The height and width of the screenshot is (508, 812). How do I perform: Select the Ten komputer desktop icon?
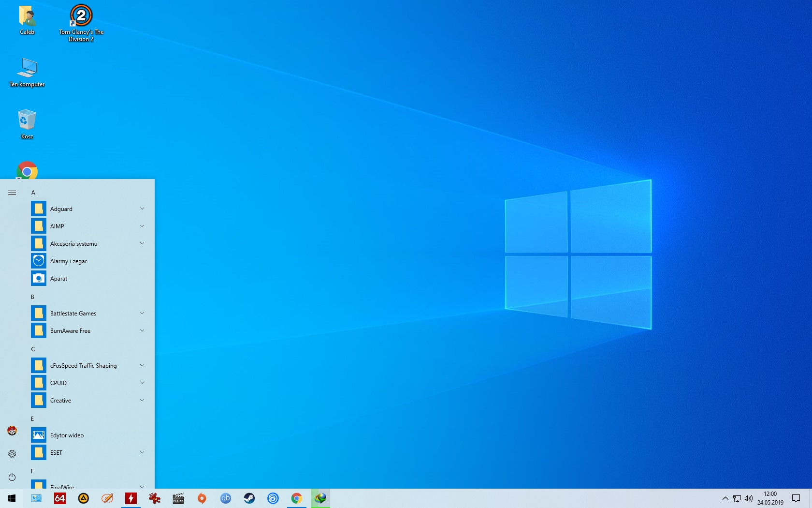tap(27, 73)
